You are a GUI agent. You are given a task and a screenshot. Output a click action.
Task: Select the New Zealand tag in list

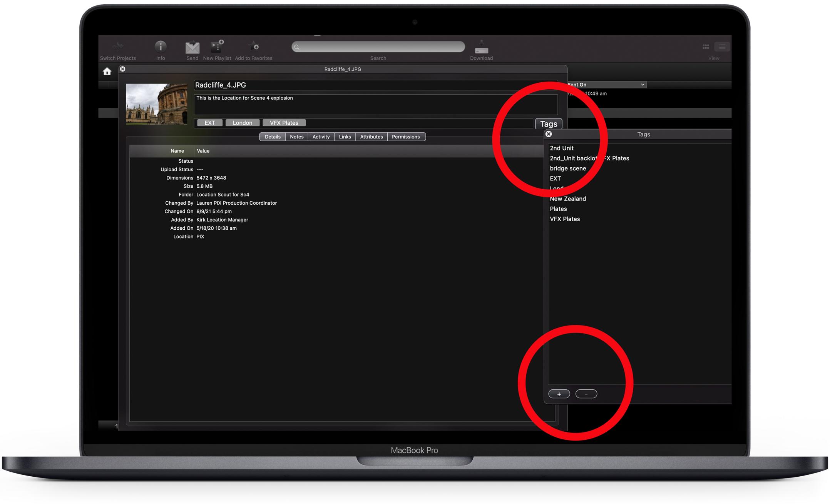click(x=568, y=199)
